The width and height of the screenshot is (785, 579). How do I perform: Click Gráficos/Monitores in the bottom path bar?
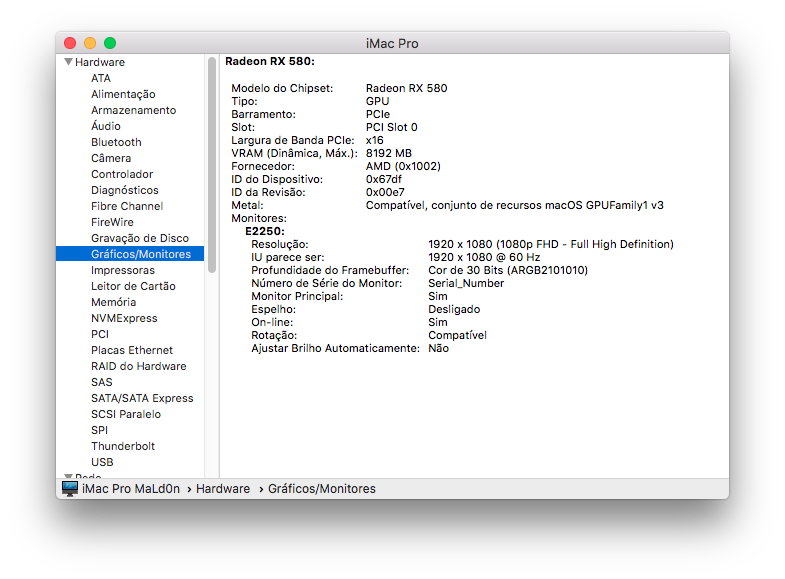(x=322, y=489)
